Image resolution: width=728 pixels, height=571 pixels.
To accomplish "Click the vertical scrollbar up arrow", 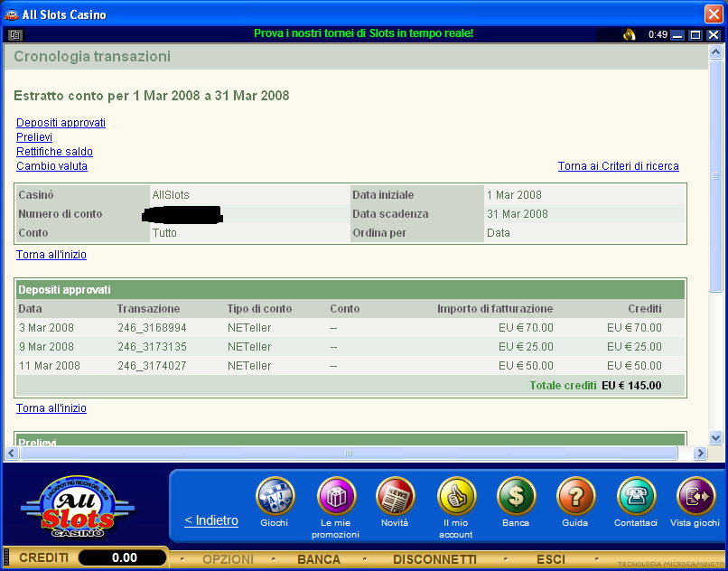I will point(715,52).
